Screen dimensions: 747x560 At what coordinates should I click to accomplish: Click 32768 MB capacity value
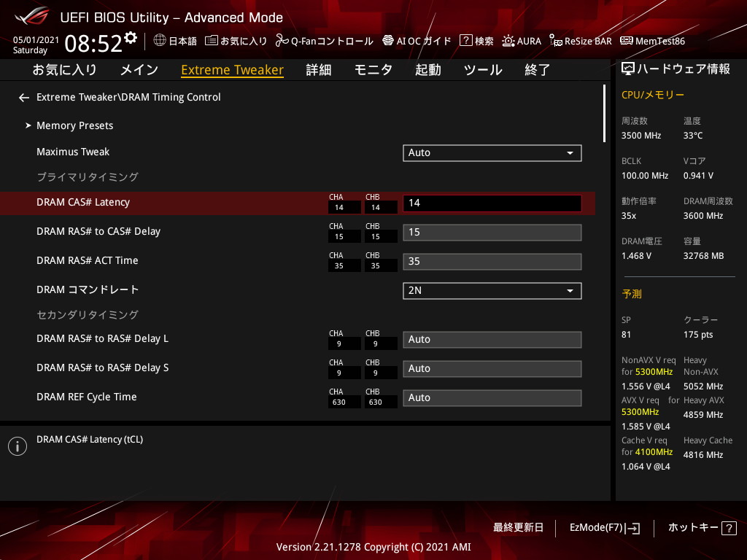tap(703, 256)
